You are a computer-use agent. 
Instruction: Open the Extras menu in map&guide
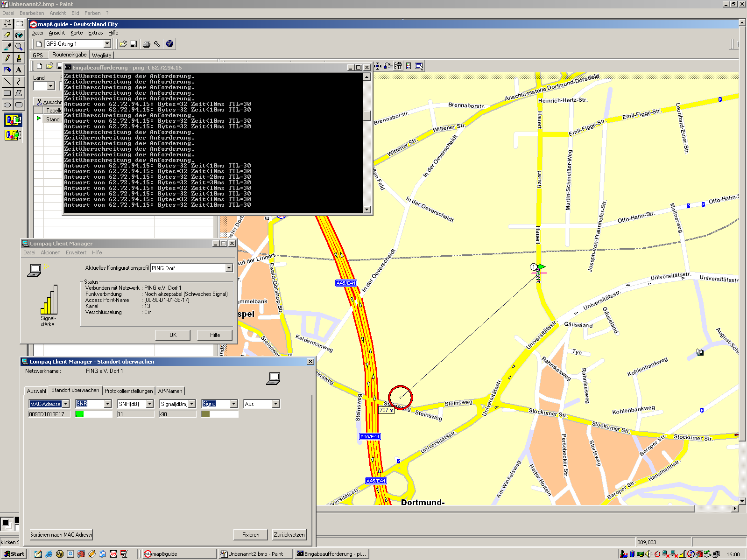(x=96, y=33)
